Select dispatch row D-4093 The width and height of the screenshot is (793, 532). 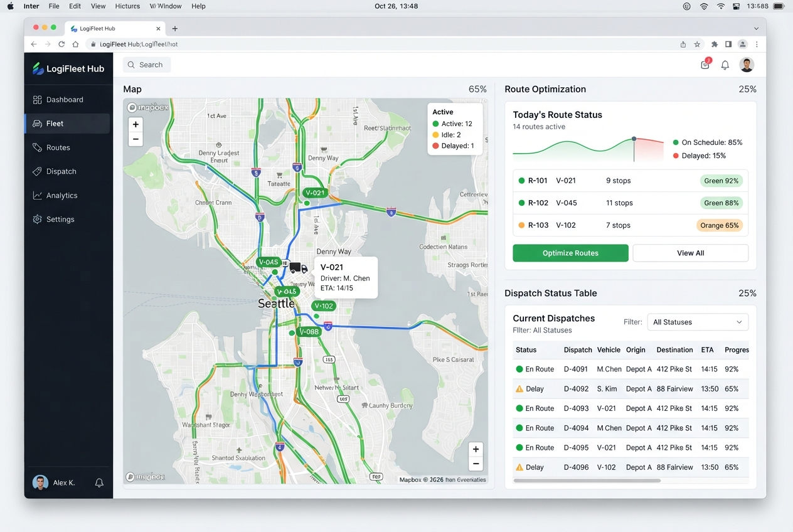click(x=631, y=408)
